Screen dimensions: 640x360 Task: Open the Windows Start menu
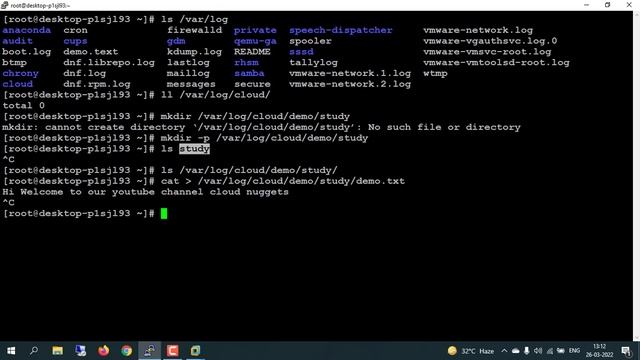tap(11, 351)
